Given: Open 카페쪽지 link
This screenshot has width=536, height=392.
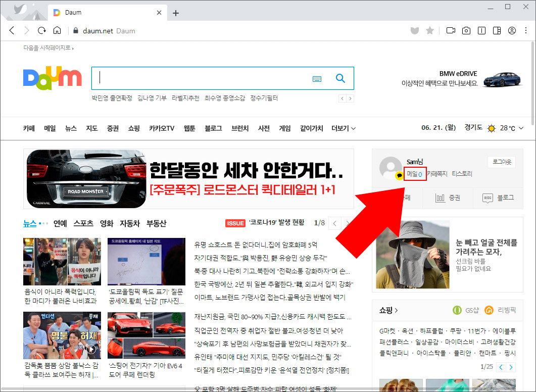Looking at the screenshot, I should click(x=437, y=174).
